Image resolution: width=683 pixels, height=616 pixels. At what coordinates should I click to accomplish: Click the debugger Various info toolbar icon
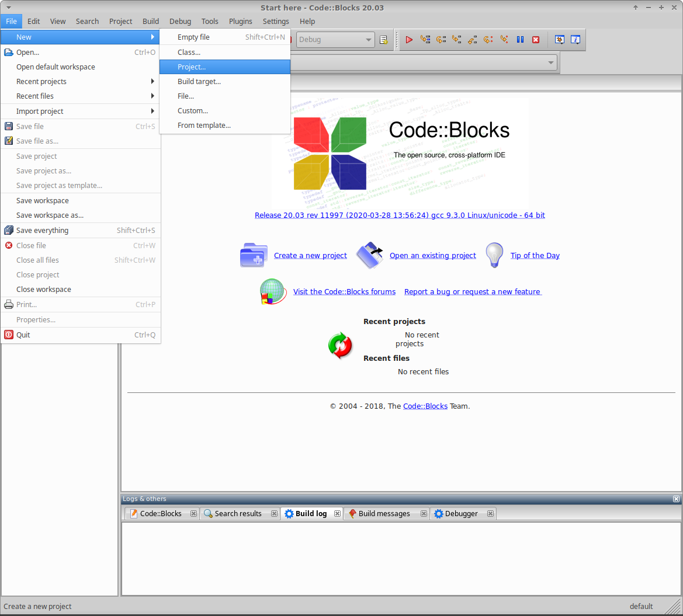575,39
